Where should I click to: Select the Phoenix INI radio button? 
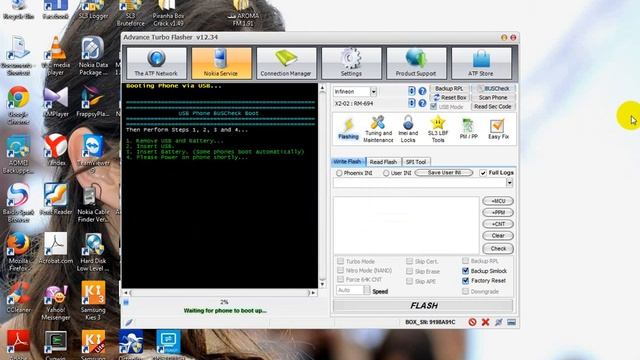(x=339, y=173)
